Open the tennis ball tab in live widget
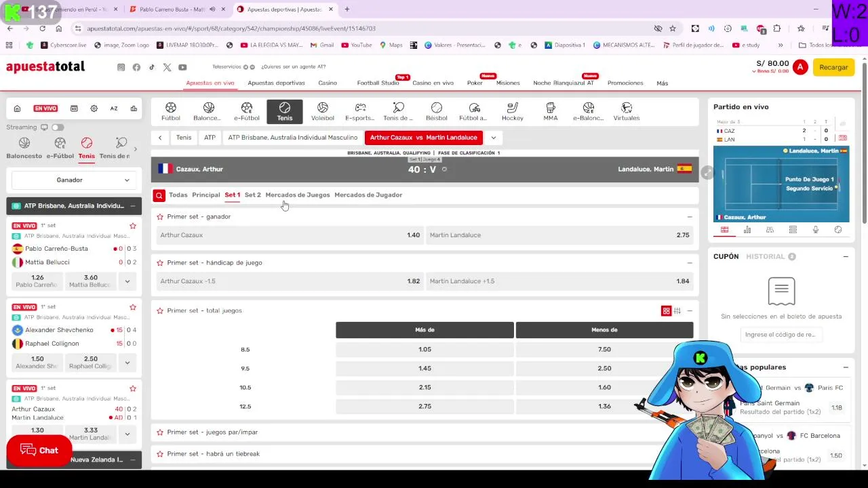The width and height of the screenshot is (868, 488). [x=838, y=230]
